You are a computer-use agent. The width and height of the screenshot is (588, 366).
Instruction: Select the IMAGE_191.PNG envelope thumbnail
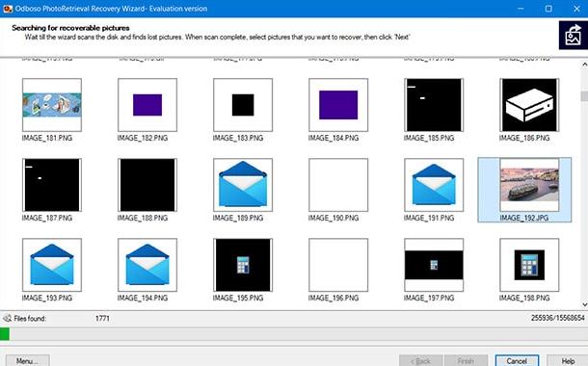point(434,185)
